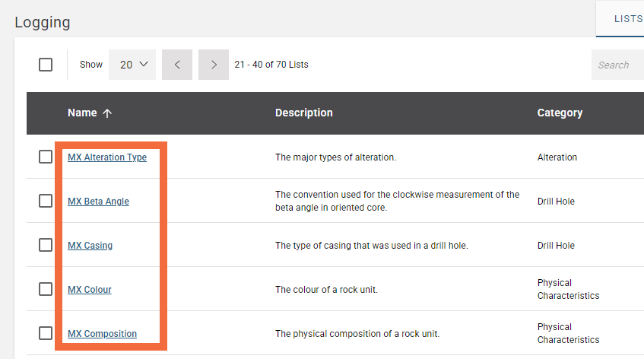Image resolution: width=644 pixels, height=359 pixels.
Task: Switch to the LISTS tab
Action: click(627, 19)
